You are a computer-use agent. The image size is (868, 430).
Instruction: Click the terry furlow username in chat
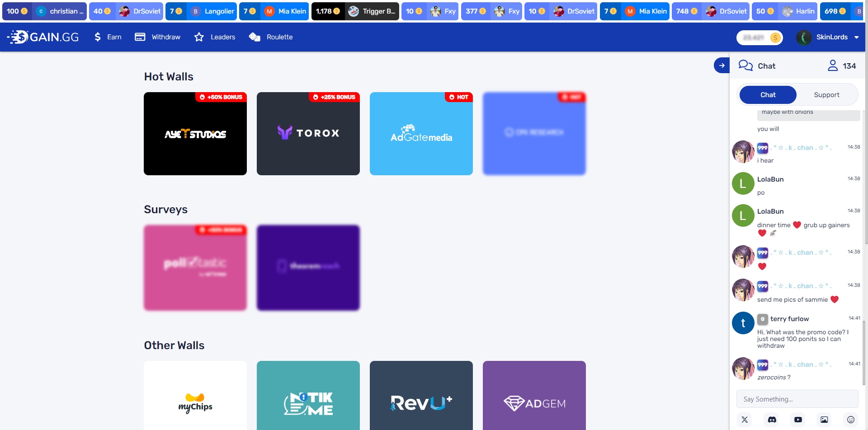pyautogui.click(x=789, y=319)
